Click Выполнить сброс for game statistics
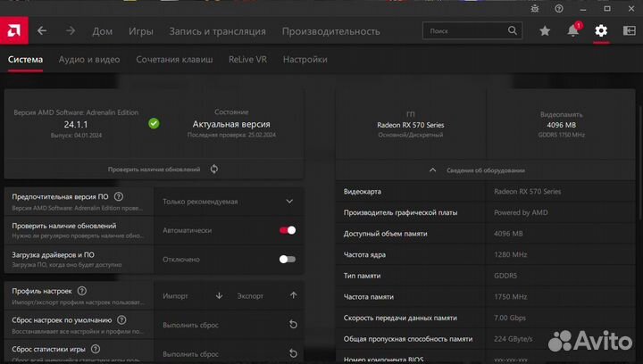This screenshot has height=364, width=643. (x=190, y=354)
